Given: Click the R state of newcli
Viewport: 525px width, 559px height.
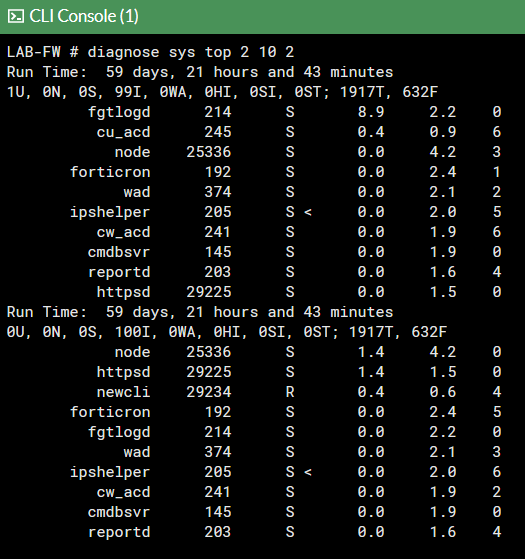Looking at the screenshot, I should [x=290, y=392].
